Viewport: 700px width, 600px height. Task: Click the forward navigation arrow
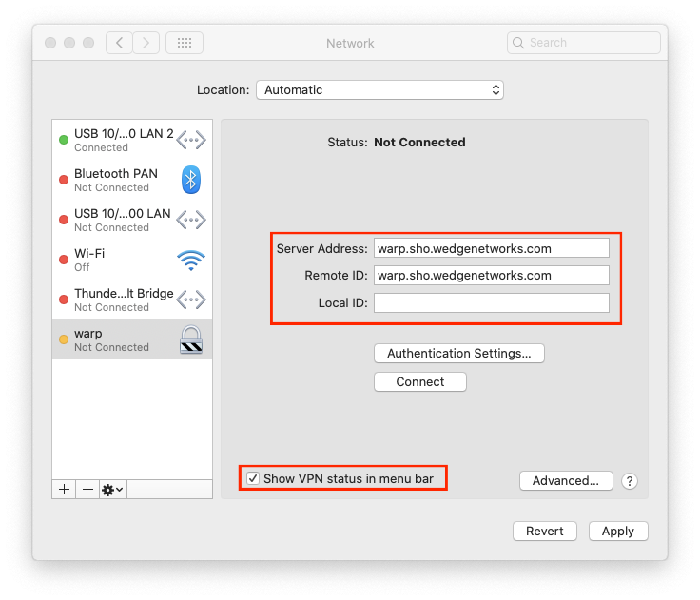tap(146, 43)
